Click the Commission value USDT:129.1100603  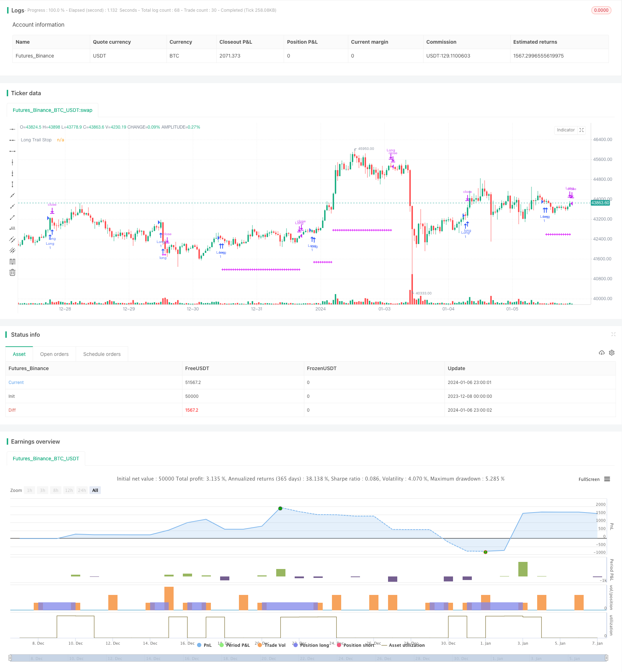tap(448, 56)
